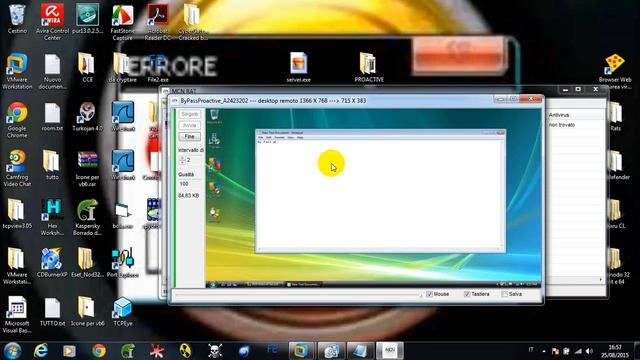Click the Antivirus column header in MCN RAT
The height and width of the screenshot is (360, 640).
pos(575,115)
